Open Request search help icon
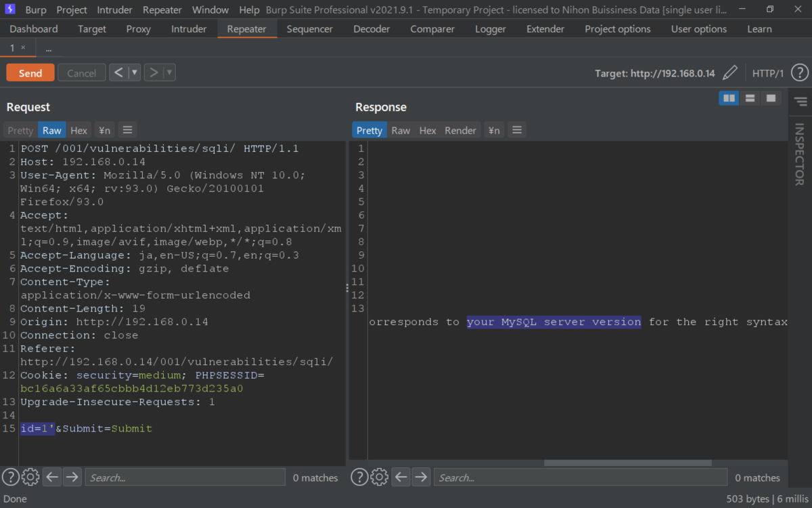 [10, 477]
